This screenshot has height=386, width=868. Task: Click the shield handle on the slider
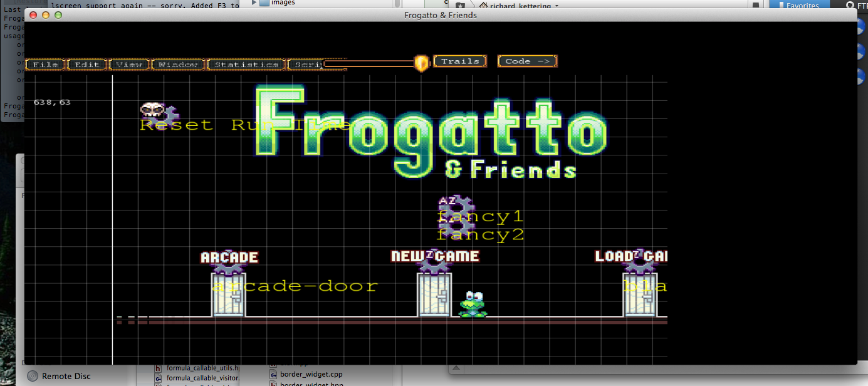[422, 63]
